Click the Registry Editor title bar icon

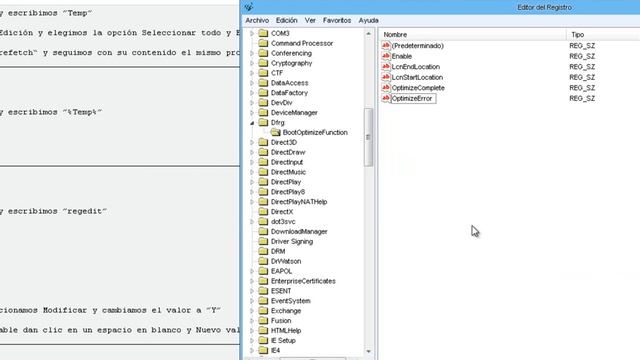[x=249, y=7]
